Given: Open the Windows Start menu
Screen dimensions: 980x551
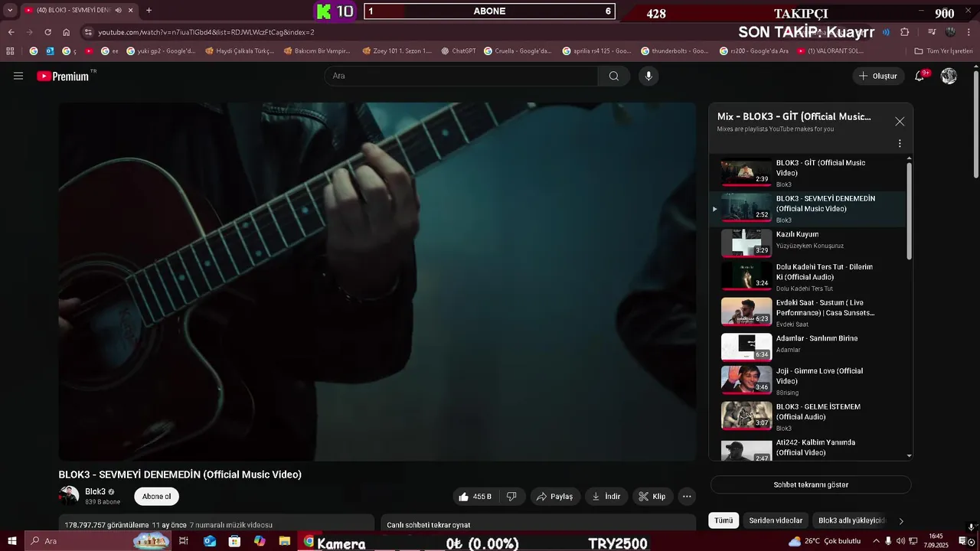Looking at the screenshot, I should coord(14,541).
